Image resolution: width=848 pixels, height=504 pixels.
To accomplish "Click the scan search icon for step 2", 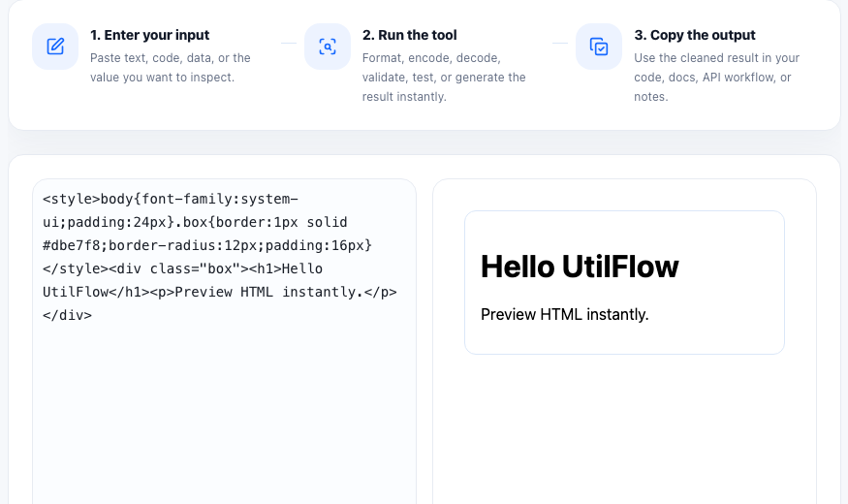I will click(x=328, y=47).
